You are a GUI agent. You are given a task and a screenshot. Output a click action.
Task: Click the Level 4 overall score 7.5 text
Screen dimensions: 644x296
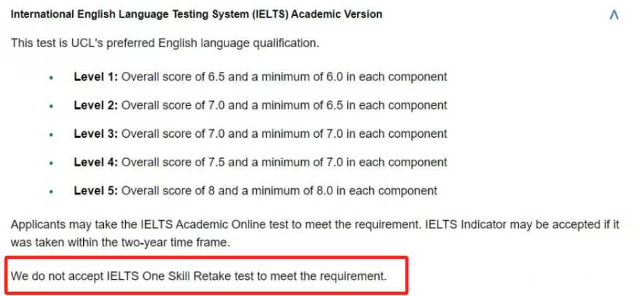(173, 162)
